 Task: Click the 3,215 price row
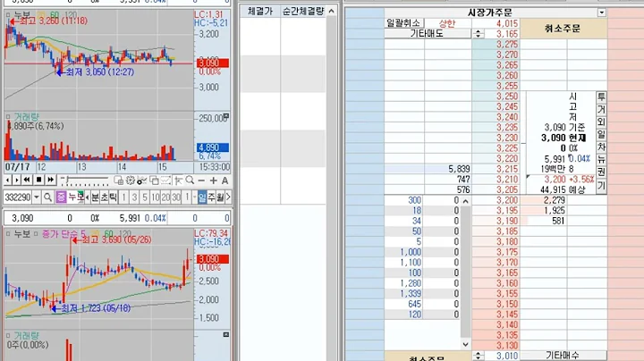pyautogui.click(x=496, y=169)
